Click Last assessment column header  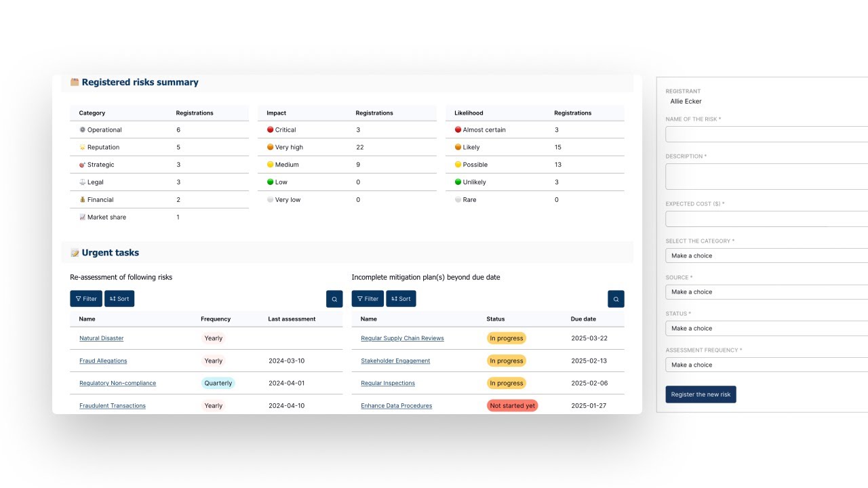coord(292,319)
